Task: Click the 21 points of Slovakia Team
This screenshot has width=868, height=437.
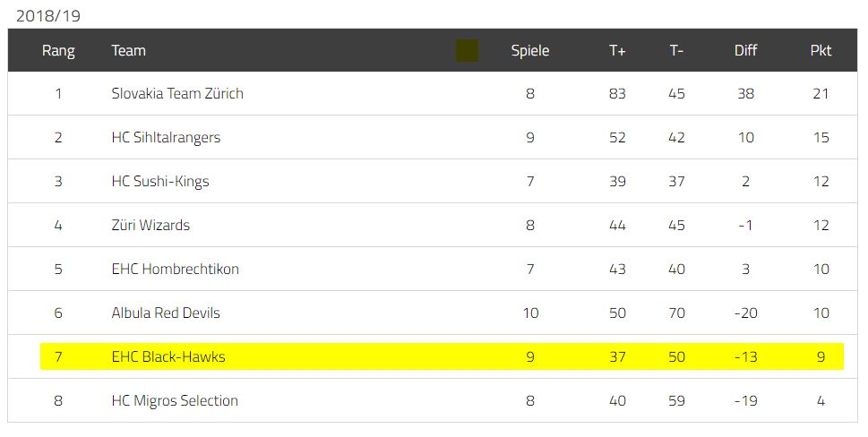Action: [x=821, y=93]
